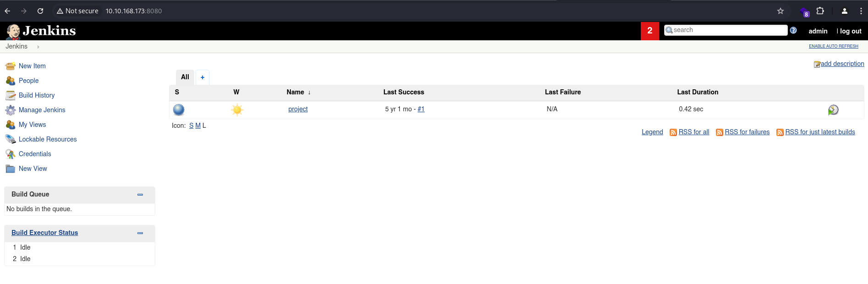The width and height of the screenshot is (868, 284).
Task: Click the red notification badge showing 2
Action: coord(650,31)
